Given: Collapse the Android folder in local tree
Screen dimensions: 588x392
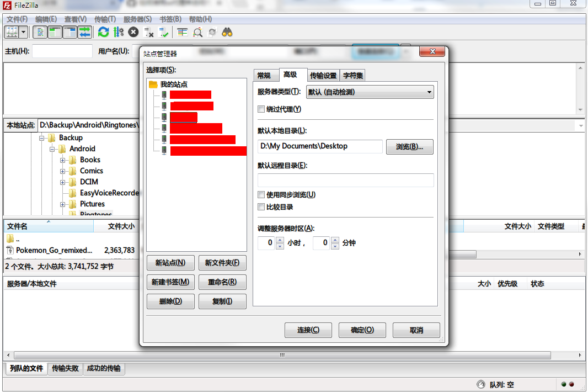Looking at the screenshot, I should [52, 149].
